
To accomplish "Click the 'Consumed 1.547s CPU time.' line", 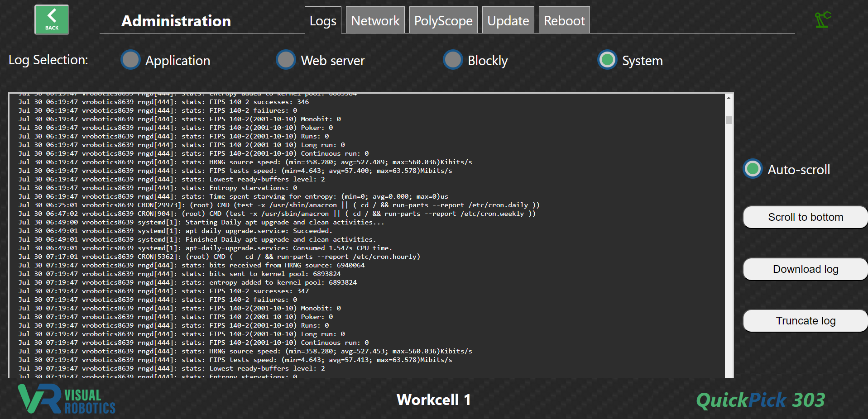I will [205, 248].
